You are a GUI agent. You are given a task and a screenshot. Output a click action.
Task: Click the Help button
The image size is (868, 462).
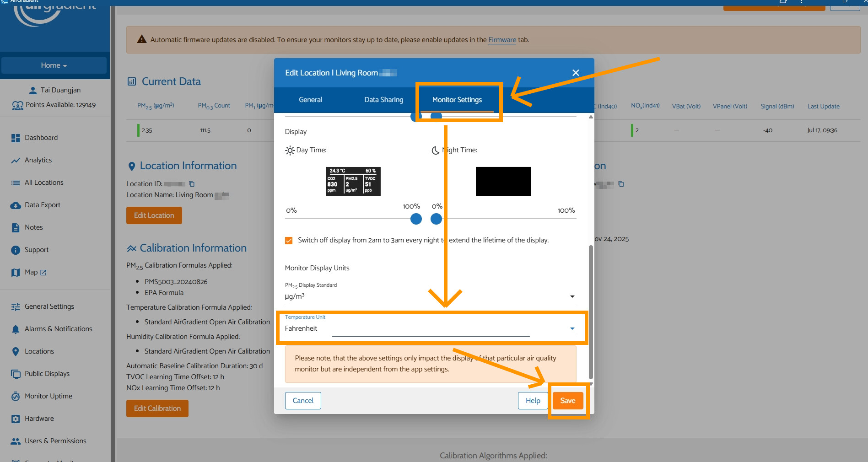coord(533,401)
